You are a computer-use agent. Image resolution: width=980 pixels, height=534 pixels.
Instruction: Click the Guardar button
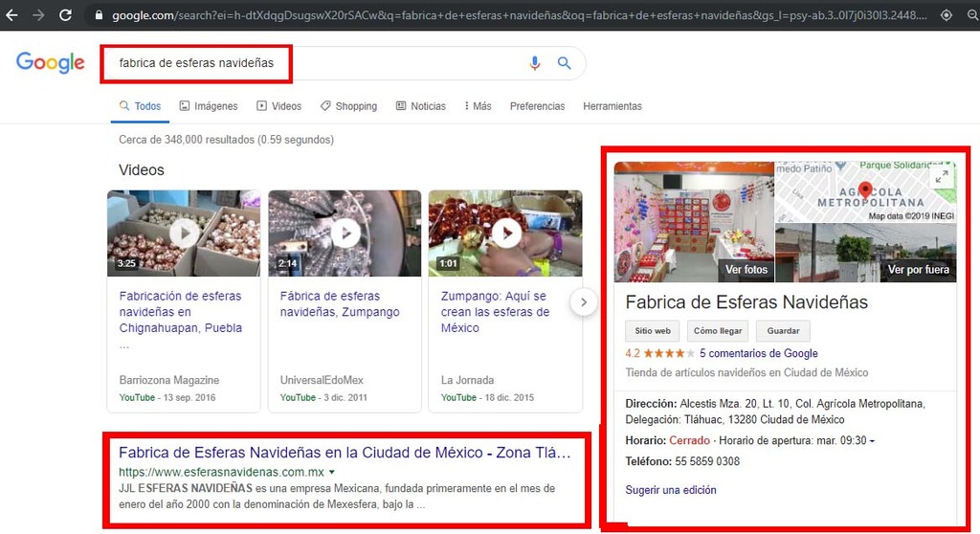(783, 331)
